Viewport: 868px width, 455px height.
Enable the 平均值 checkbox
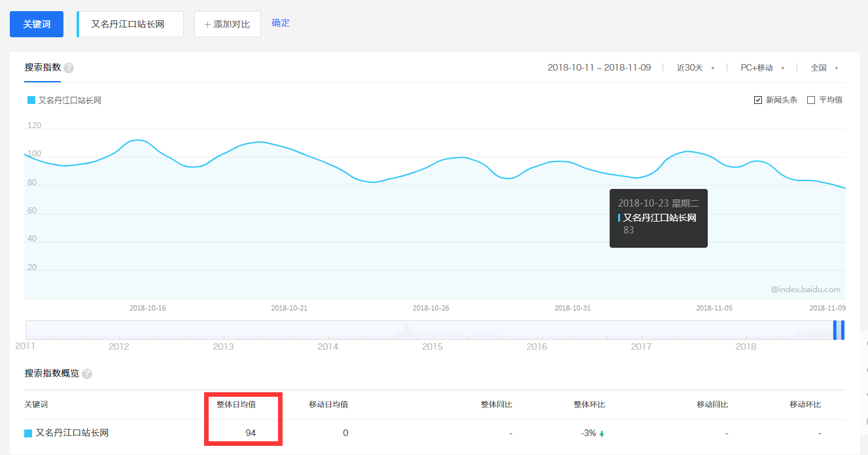[811, 100]
